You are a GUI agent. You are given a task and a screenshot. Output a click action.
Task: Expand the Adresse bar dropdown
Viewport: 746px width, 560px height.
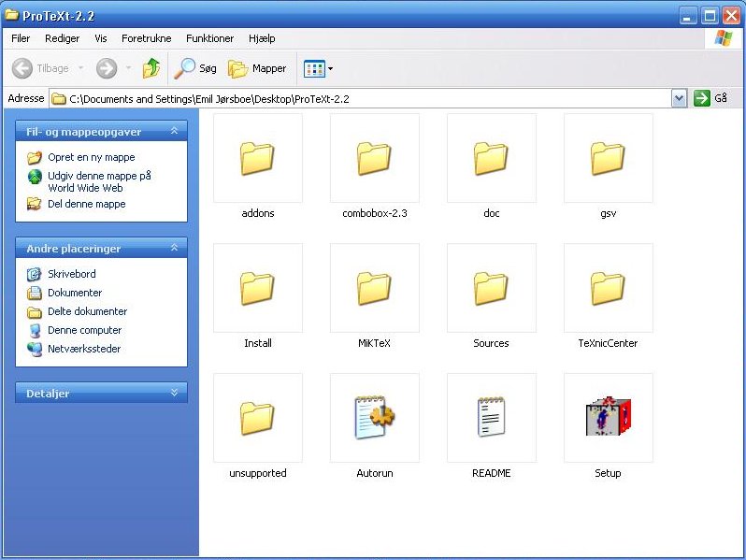[680, 99]
